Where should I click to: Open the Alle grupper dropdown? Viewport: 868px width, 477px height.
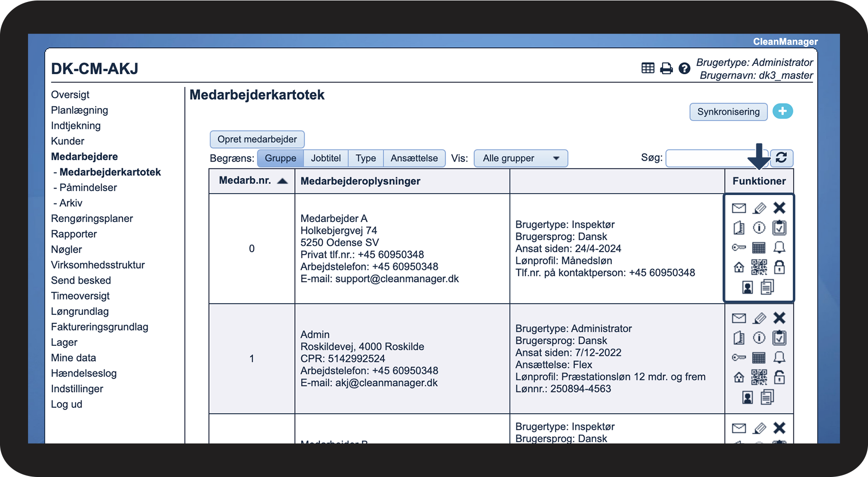tap(521, 158)
